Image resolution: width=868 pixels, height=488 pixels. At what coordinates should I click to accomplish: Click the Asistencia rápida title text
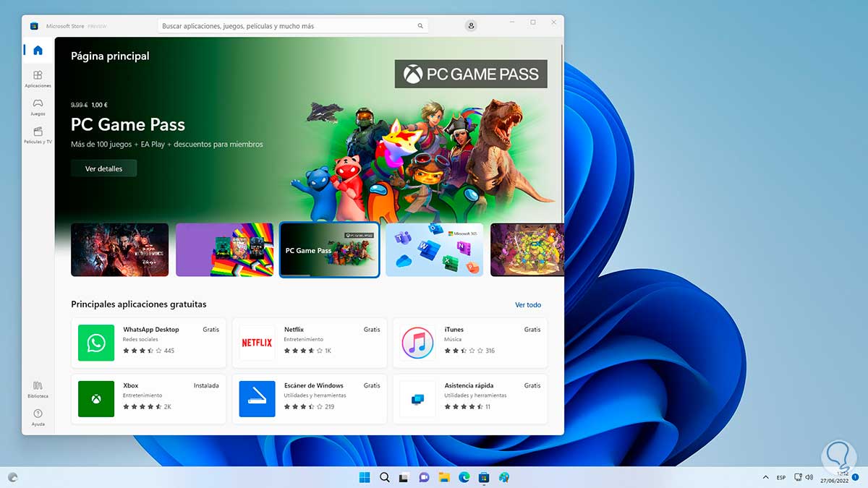click(x=468, y=386)
